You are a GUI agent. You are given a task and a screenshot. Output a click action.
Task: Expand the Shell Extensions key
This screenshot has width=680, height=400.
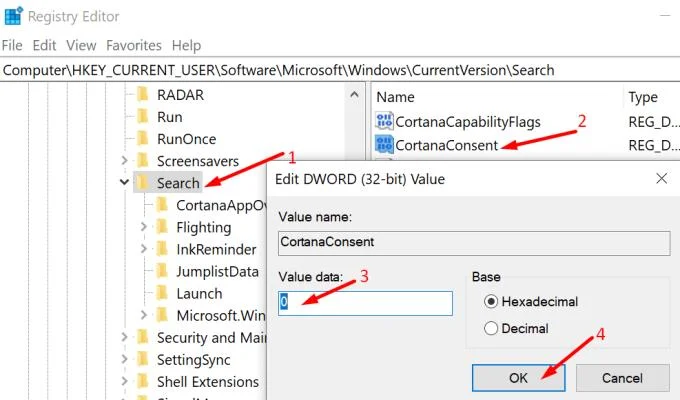click(x=124, y=381)
